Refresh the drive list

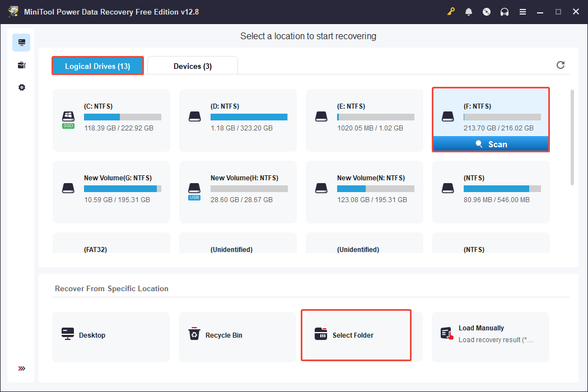pyautogui.click(x=561, y=65)
